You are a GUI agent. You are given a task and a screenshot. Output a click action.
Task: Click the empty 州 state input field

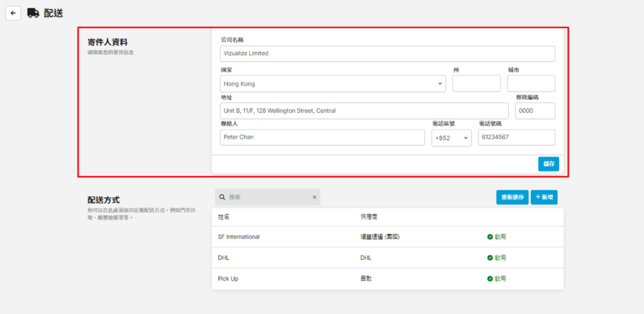pos(476,84)
